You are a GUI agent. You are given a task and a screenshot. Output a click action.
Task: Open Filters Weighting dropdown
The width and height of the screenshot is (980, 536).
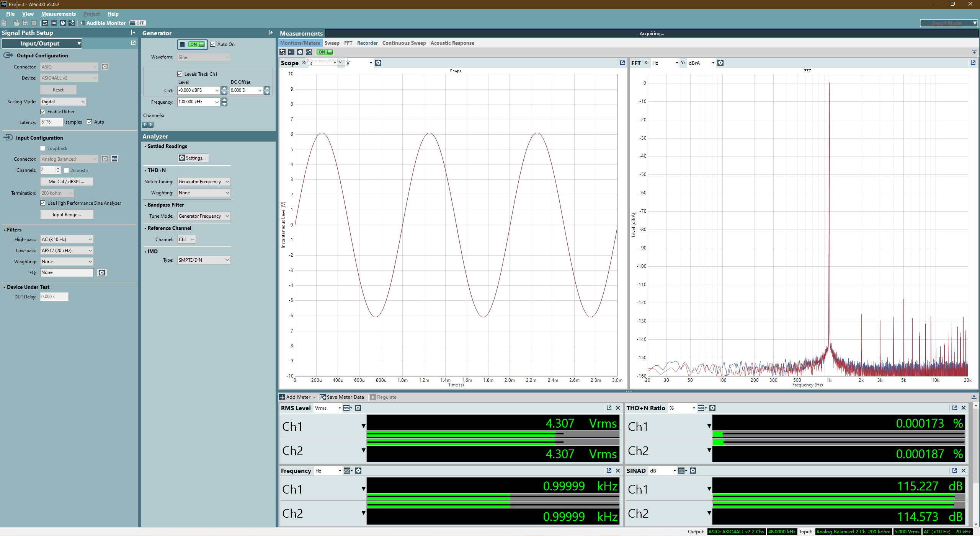point(67,262)
